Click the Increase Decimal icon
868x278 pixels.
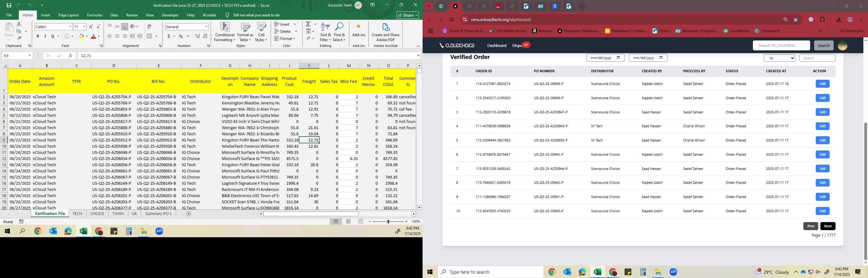pos(197,36)
